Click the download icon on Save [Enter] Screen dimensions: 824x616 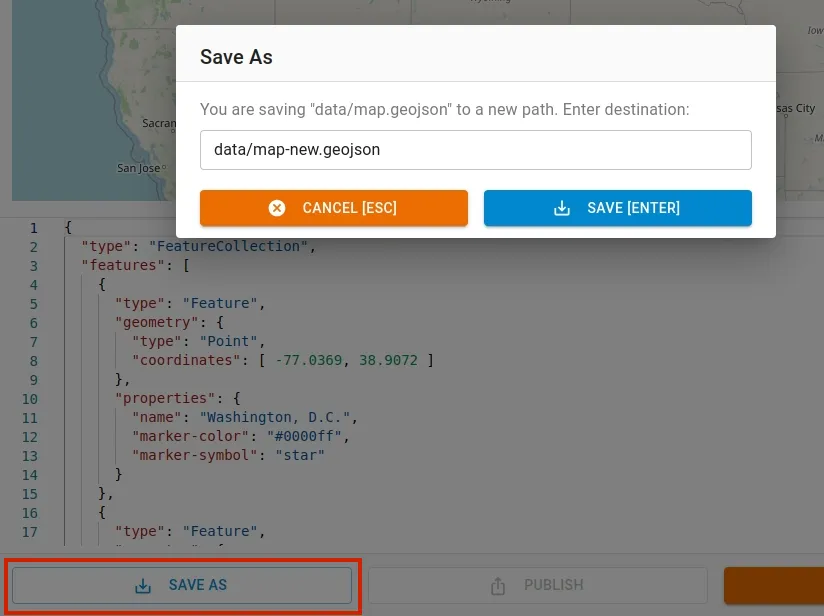pyautogui.click(x=562, y=208)
